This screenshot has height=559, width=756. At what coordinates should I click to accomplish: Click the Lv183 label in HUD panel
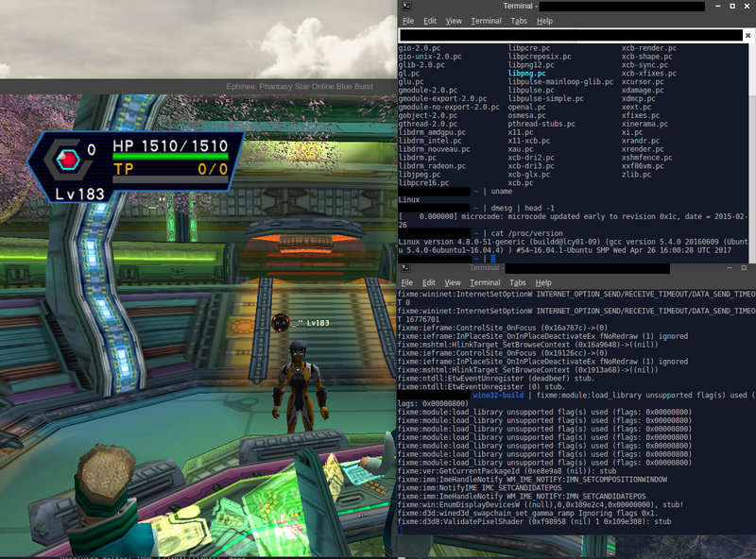[79, 194]
